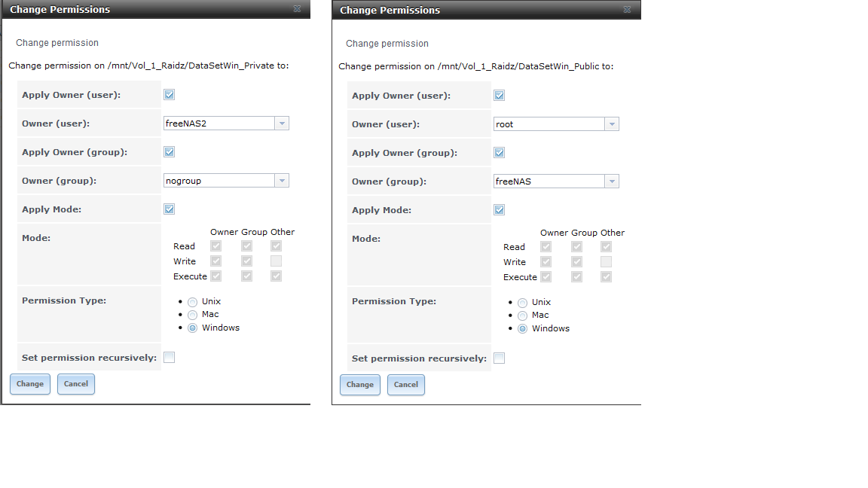868x488 pixels.
Task: Toggle Other Write mode in DataSetWin_Public dialog
Action: coord(606,261)
